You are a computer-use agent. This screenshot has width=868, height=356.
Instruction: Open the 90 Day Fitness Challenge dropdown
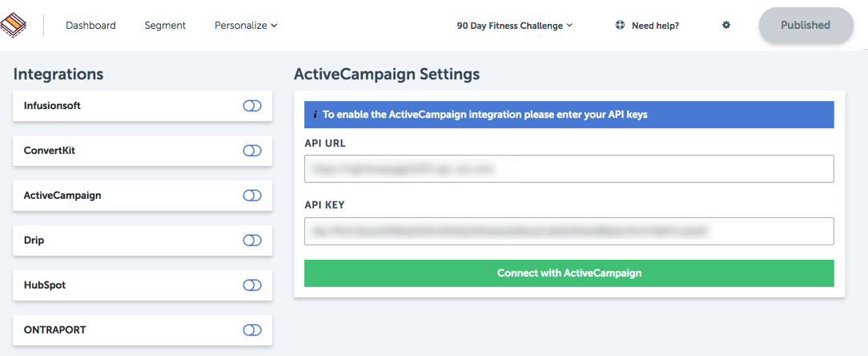[514, 26]
